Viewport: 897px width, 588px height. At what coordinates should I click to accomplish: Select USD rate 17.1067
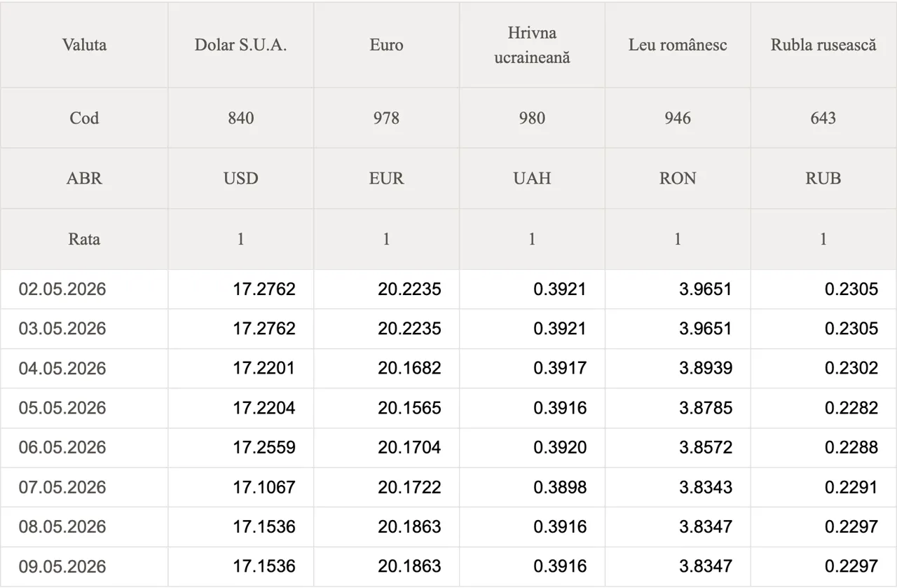[x=264, y=487]
